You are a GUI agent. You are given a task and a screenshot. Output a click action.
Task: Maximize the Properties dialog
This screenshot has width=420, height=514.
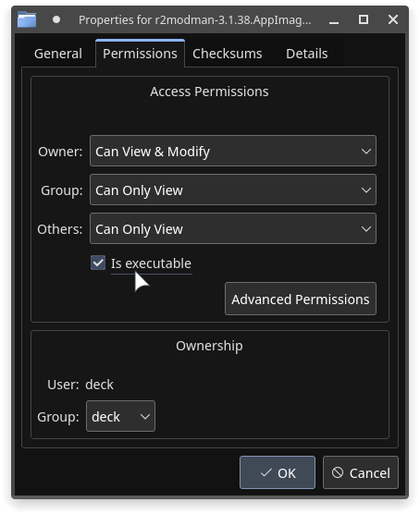[x=364, y=19]
